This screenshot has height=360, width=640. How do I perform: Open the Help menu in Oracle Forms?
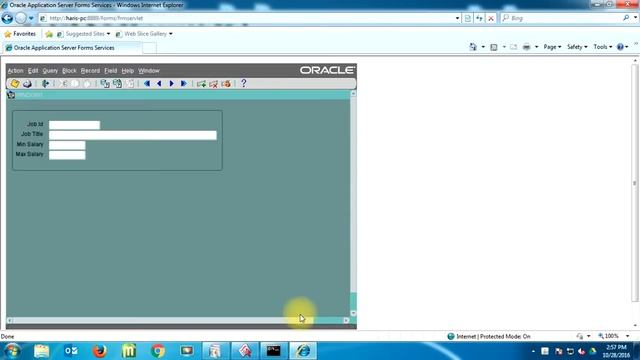pyautogui.click(x=128, y=71)
